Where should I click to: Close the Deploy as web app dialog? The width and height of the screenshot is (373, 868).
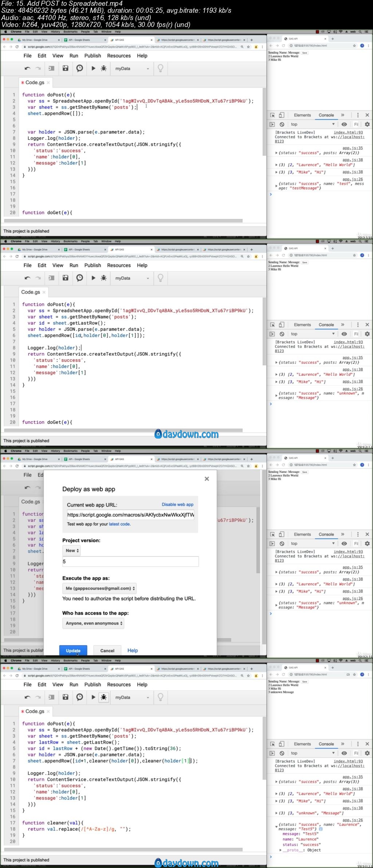coord(207,479)
